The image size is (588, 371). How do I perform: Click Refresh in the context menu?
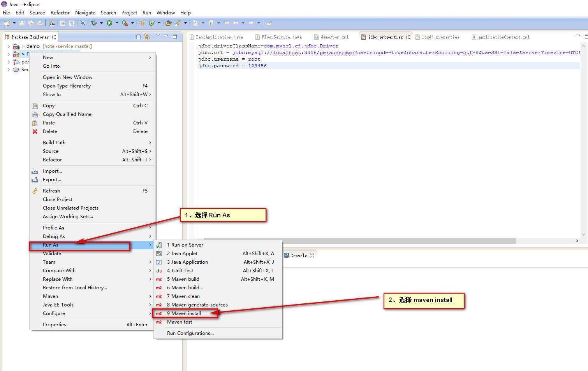[93, 191]
